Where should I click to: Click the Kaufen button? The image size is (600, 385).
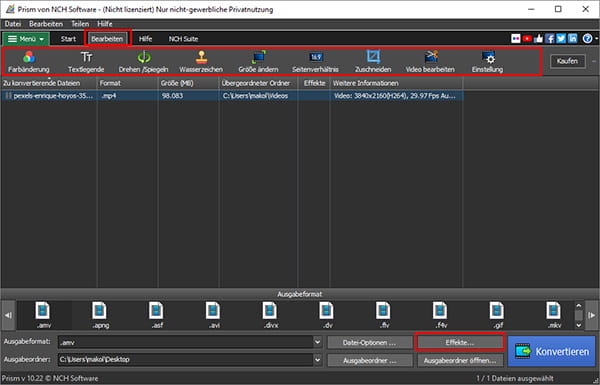(x=567, y=61)
